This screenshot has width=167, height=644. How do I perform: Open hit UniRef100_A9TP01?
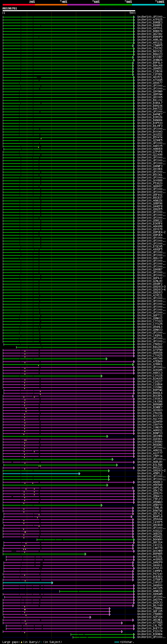[x=150, y=28]
